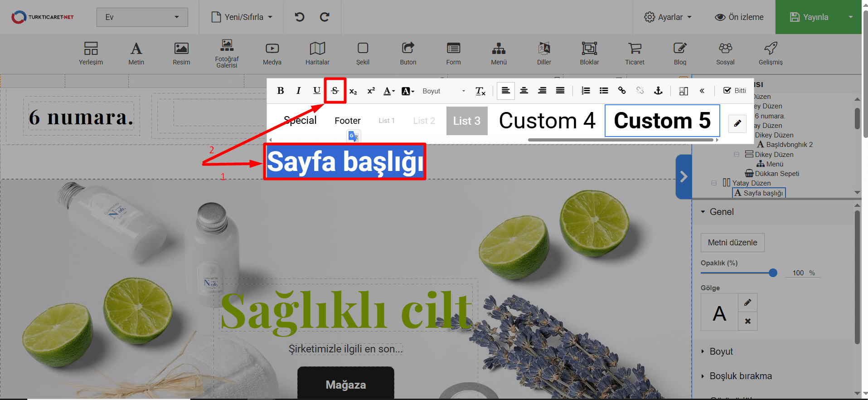Edit the opacity percentage field
868x400 pixels.
click(798, 273)
